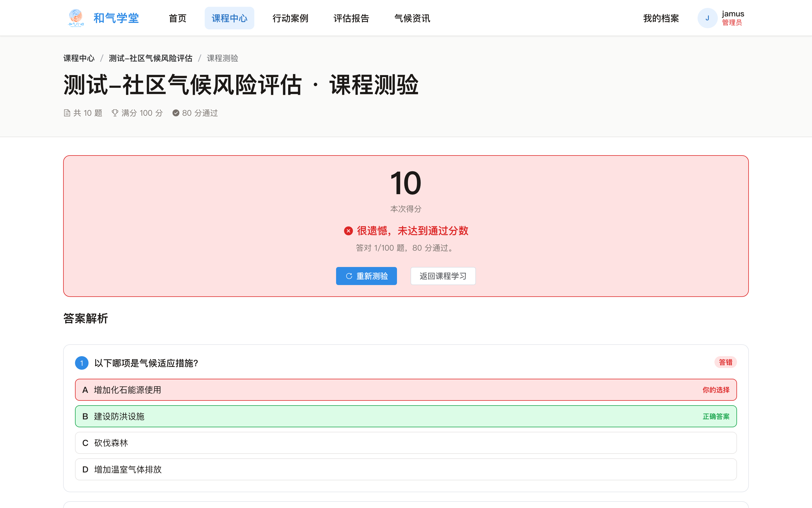Click the question 以下哪项是气候适应措施?
Screen dimensions: 812x508
(146, 363)
